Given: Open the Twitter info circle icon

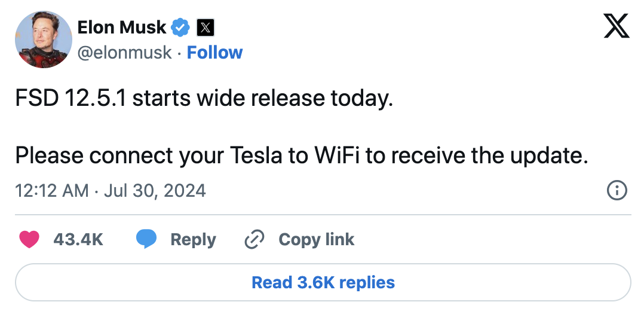Looking at the screenshot, I should (617, 191).
